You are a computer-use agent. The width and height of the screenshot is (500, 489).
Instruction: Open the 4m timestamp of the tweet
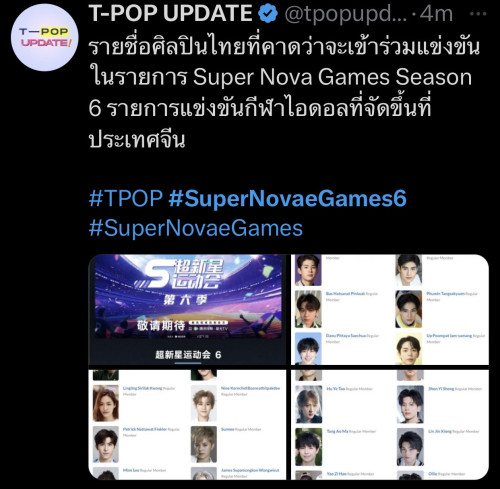[x=436, y=14]
